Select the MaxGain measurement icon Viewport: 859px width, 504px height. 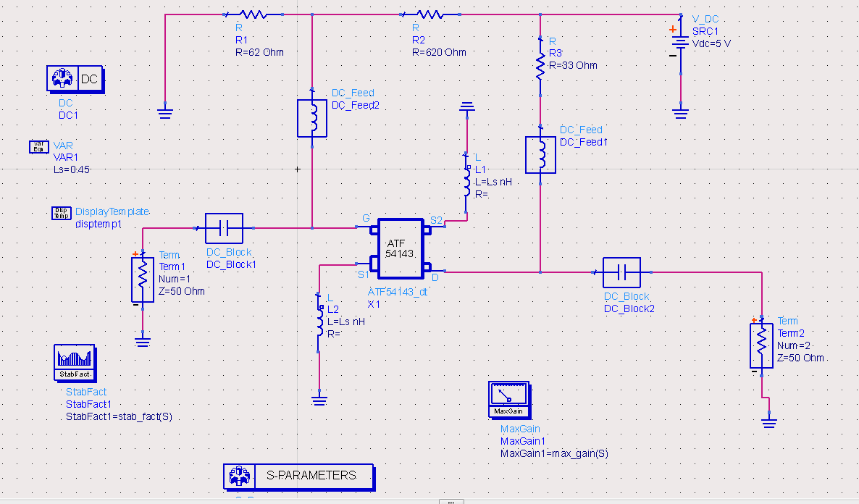(x=509, y=400)
